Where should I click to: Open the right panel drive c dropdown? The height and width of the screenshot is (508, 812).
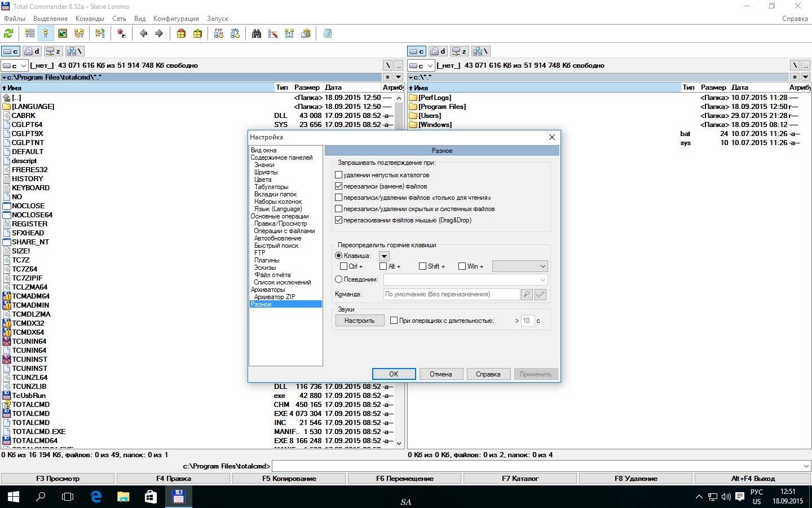point(421,65)
